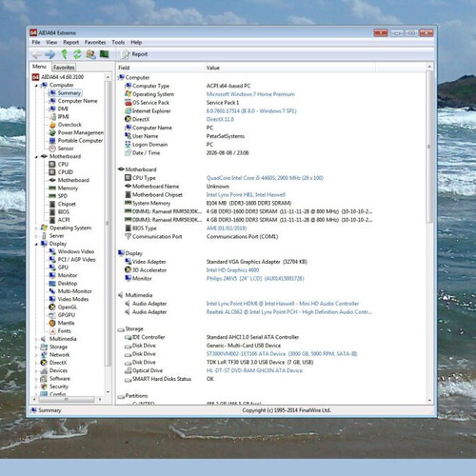
Task: Collapse the Computer tree node
Action: (36, 86)
